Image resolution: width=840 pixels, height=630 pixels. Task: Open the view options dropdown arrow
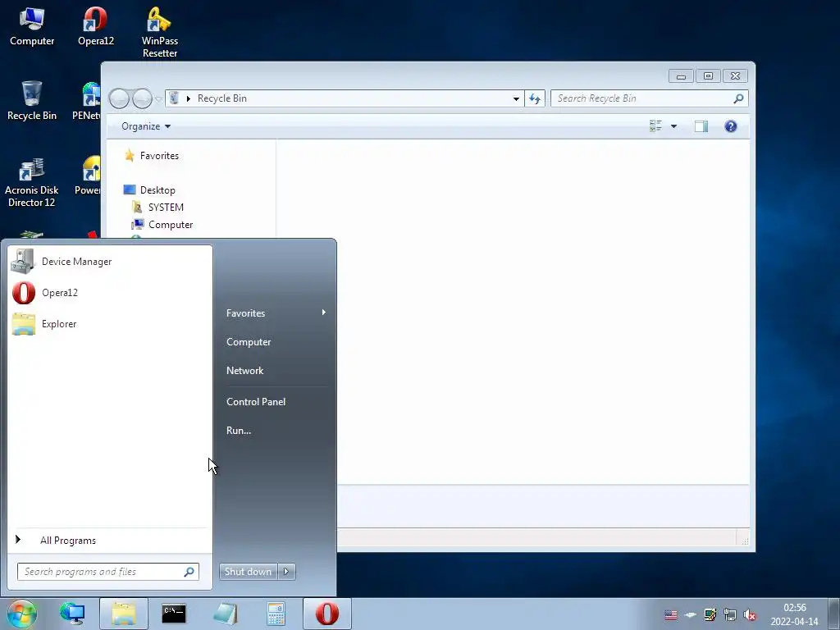coord(674,126)
